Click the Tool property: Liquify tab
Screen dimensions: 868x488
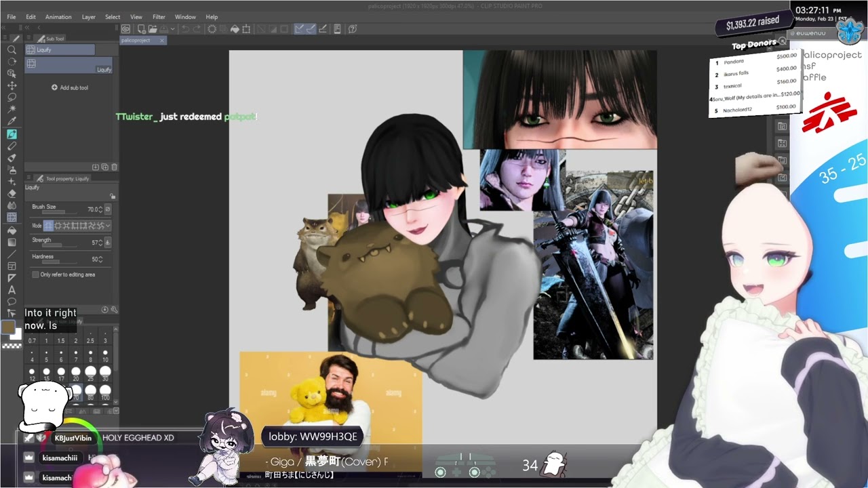[63, 179]
